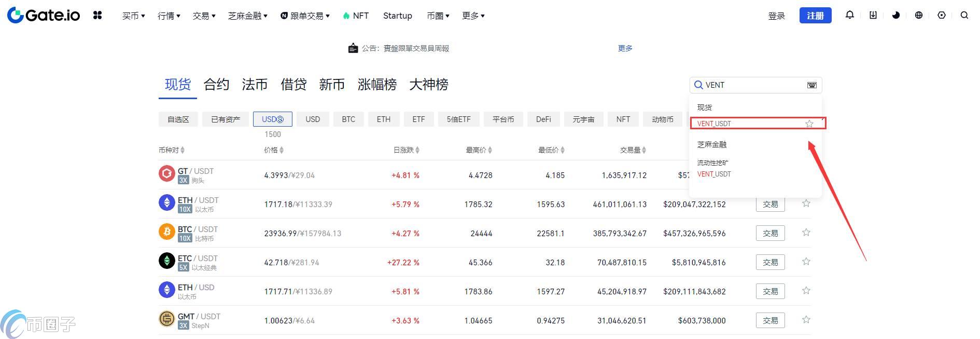
Task: Click inside the VENT search field
Action: click(755, 85)
